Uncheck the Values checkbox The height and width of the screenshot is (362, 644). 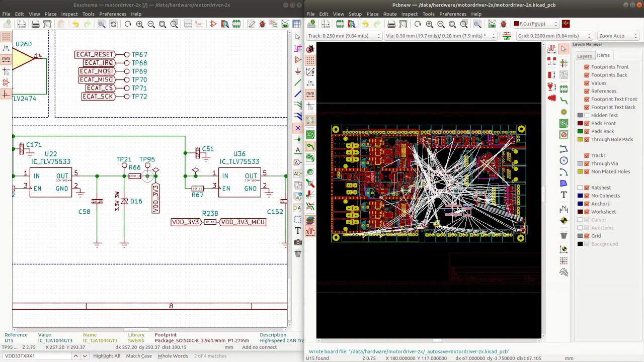click(x=587, y=83)
